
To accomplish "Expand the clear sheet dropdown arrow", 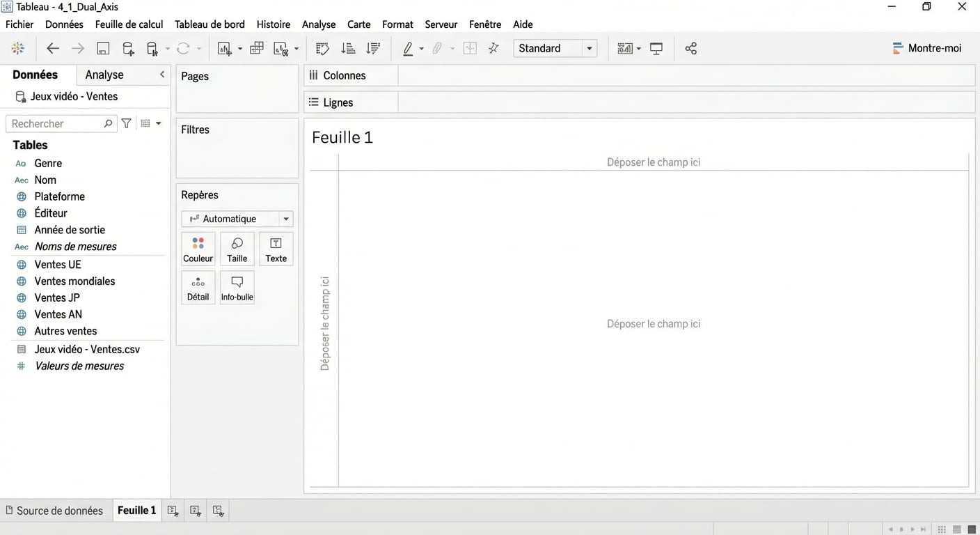I will click(297, 49).
